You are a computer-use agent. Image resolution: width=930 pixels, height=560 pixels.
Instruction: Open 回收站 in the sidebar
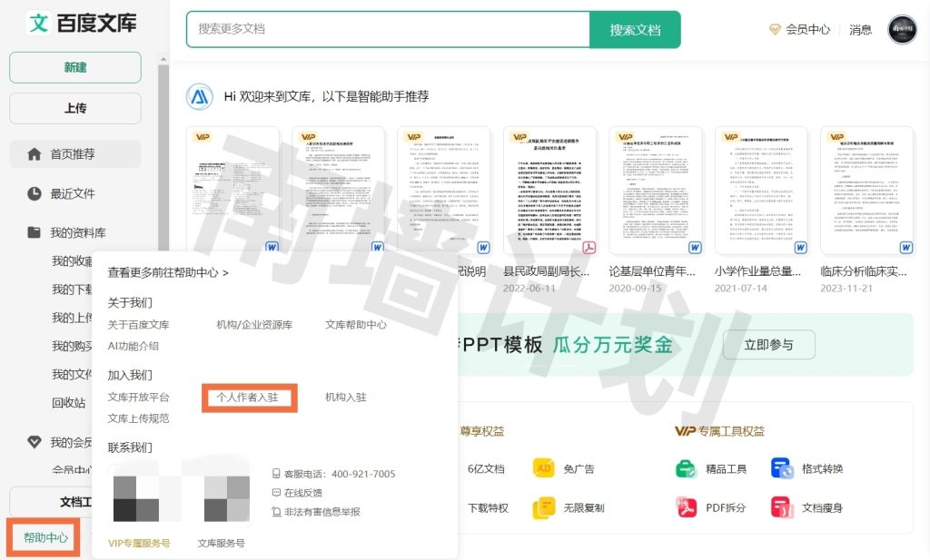click(x=69, y=403)
